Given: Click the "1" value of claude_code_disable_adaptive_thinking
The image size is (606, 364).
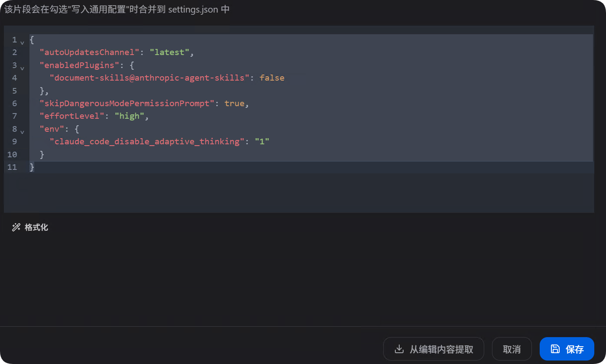Looking at the screenshot, I should (x=262, y=141).
